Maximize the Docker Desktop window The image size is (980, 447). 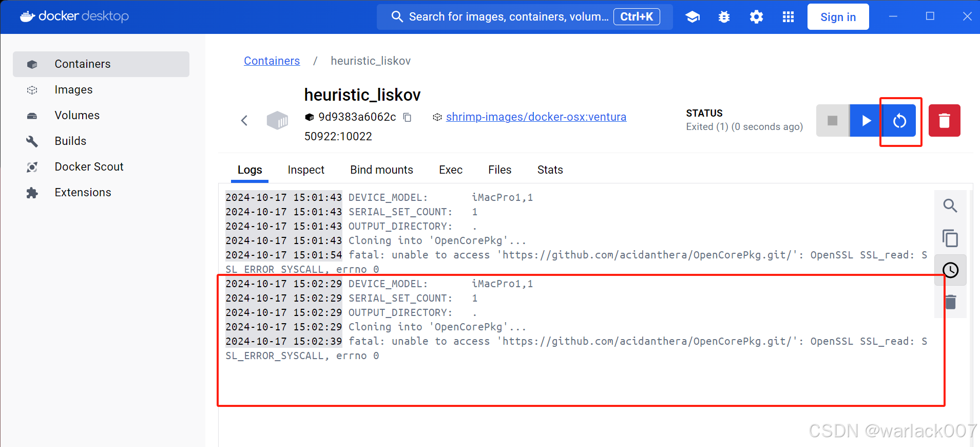(x=930, y=16)
